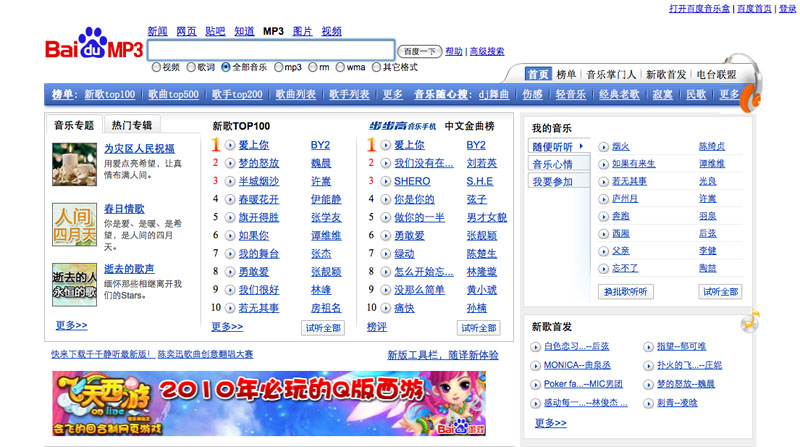Play 旗开得胜 song icon
800x447 pixels.
tap(230, 218)
